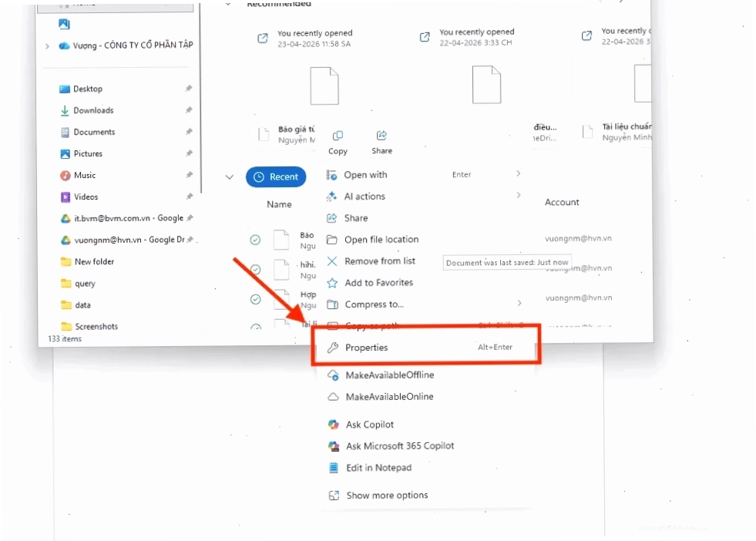Open the query folder in sidebar
This screenshot has width=756, height=541.
(x=85, y=284)
